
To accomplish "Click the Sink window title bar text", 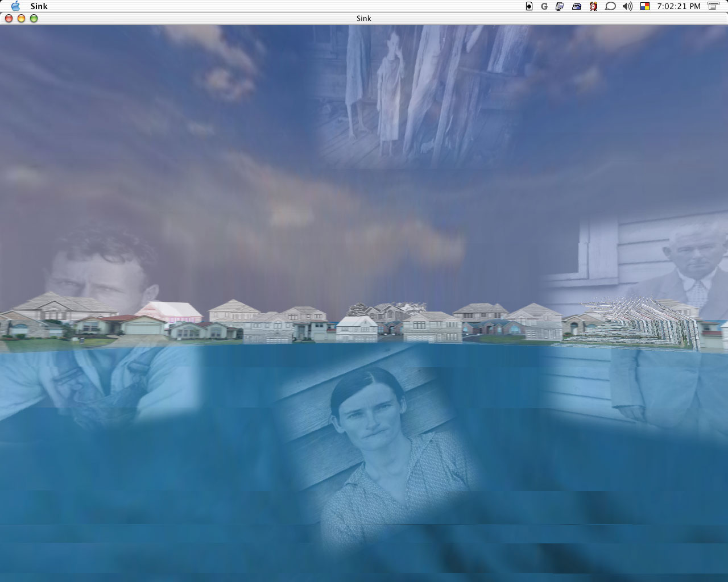I will 363,18.
